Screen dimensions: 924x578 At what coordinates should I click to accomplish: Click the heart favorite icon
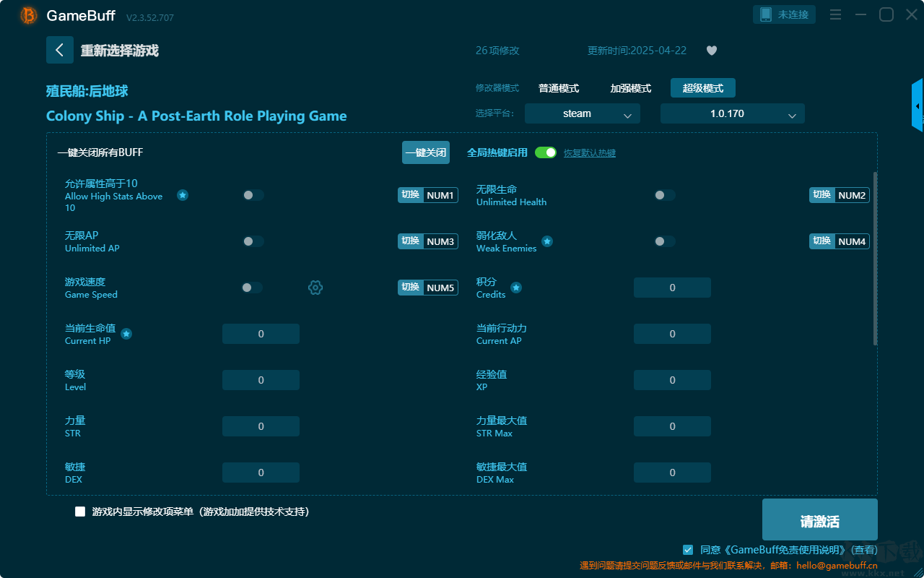[712, 51]
